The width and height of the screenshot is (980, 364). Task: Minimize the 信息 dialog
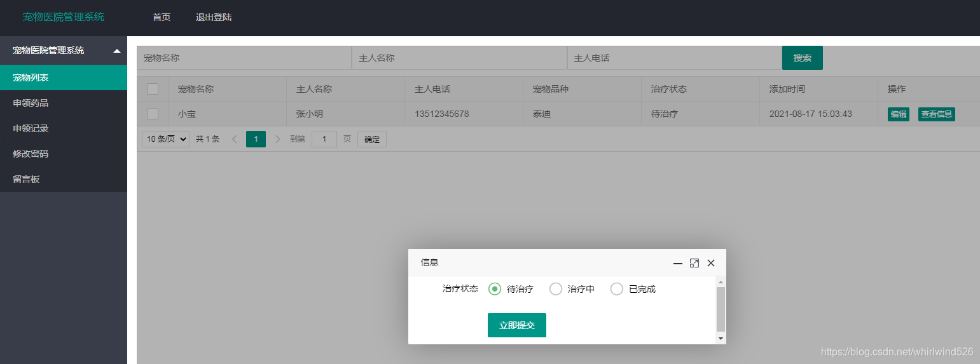[x=678, y=263]
